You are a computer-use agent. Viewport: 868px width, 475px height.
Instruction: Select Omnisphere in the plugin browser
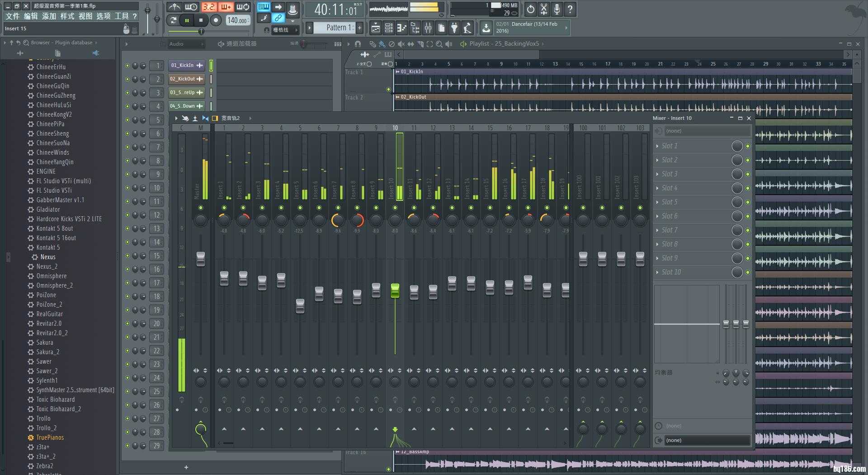pyautogui.click(x=51, y=276)
